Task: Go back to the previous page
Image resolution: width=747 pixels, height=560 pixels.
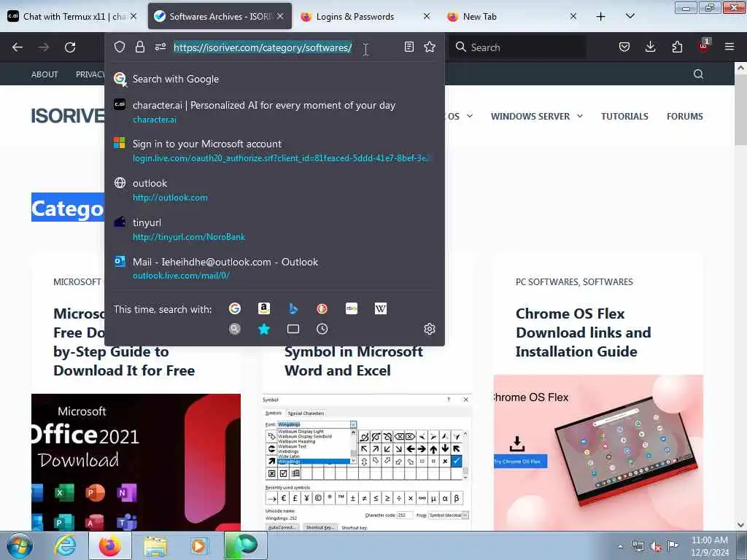Action: (18, 47)
